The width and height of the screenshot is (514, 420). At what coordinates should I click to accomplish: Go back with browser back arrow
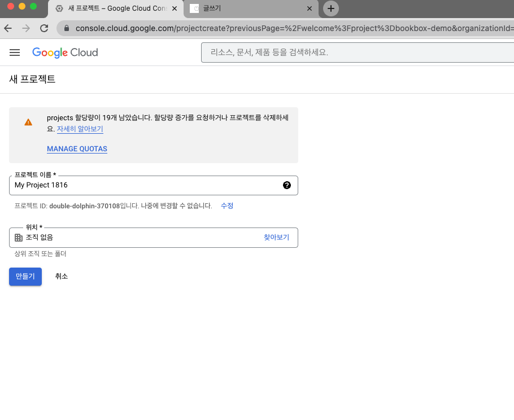[x=8, y=28]
